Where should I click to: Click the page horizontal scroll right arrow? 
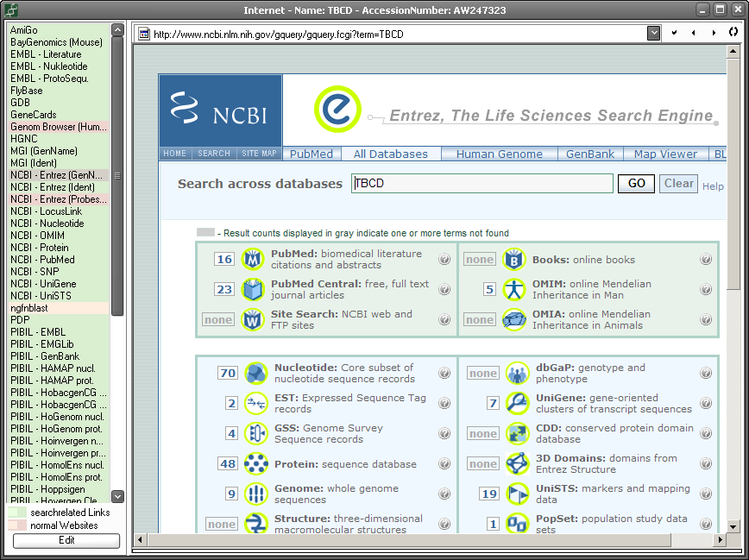pos(721,540)
